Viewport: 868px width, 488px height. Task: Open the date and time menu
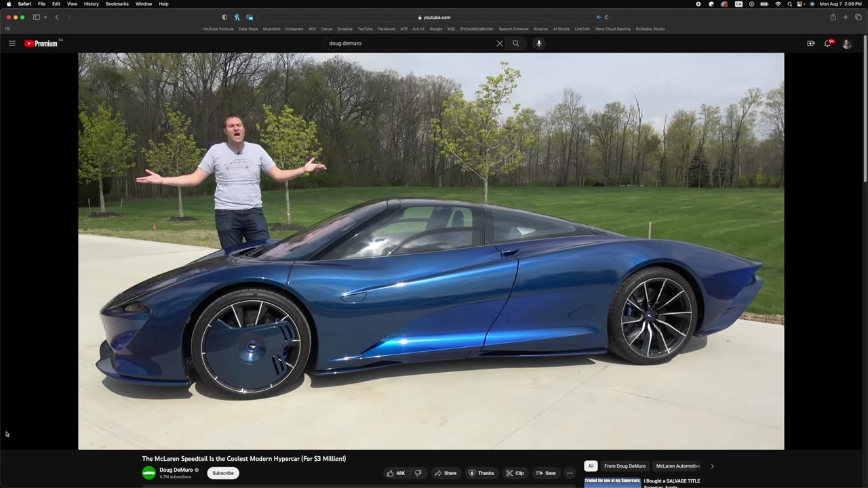click(x=840, y=4)
